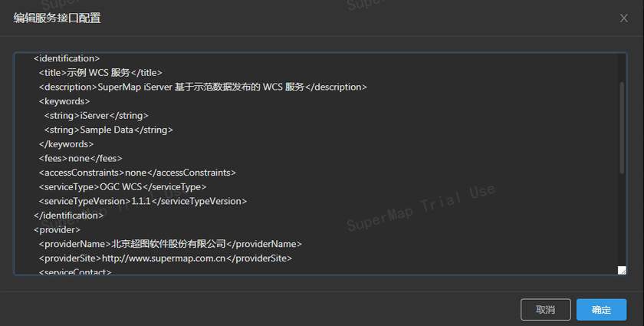Click the description line SuperMap iServer 基于示范数据
Viewport: 644px width, 326px height.
tap(203, 87)
